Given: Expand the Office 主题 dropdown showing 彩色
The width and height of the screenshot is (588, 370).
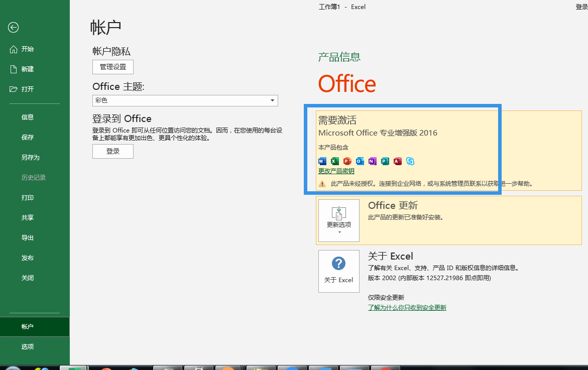Looking at the screenshot, I should point(185,100).
